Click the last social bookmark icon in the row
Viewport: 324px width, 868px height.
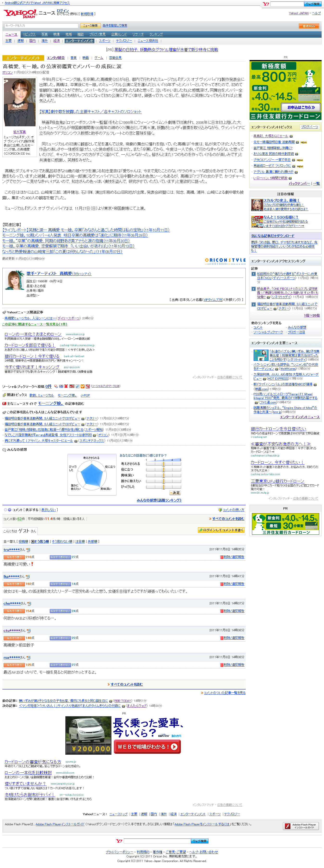[88, 386]
